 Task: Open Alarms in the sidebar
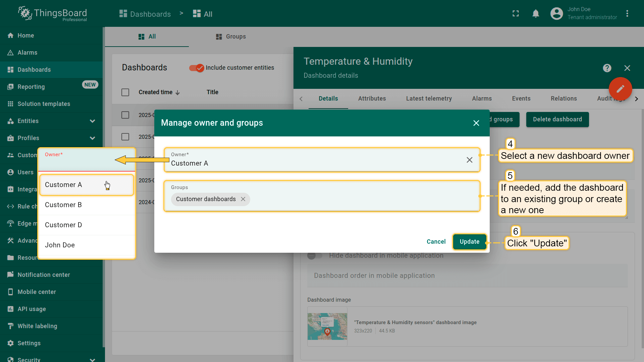(x=28, y=53)
